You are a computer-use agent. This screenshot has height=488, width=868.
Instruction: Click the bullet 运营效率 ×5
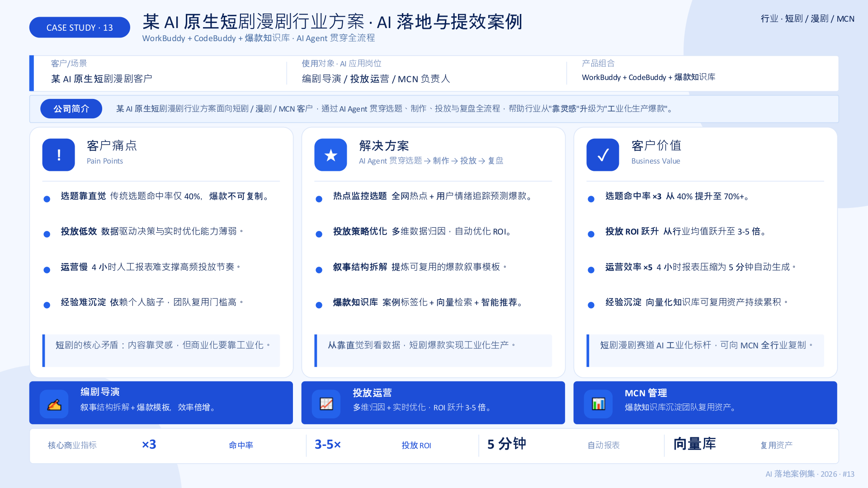tap(701, 267)
